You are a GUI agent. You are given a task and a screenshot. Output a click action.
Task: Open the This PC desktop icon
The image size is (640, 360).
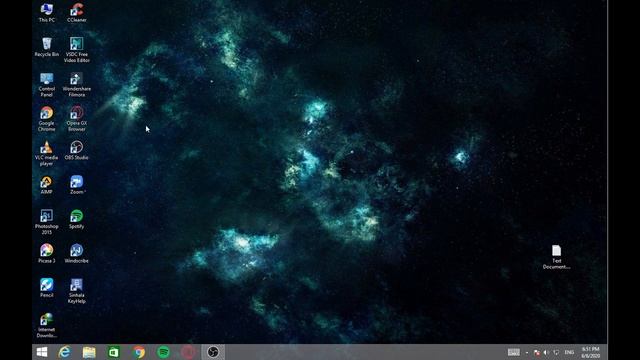tap(47, 12)
